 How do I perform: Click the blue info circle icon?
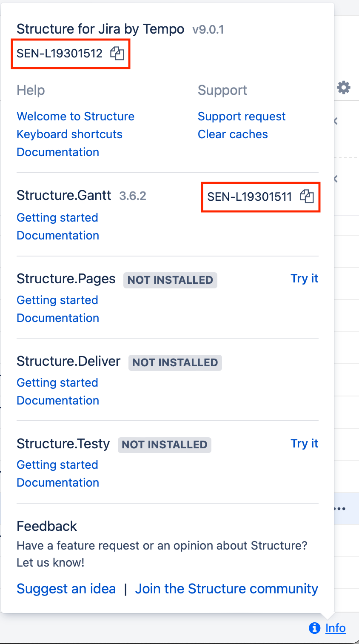click(314, 628)
